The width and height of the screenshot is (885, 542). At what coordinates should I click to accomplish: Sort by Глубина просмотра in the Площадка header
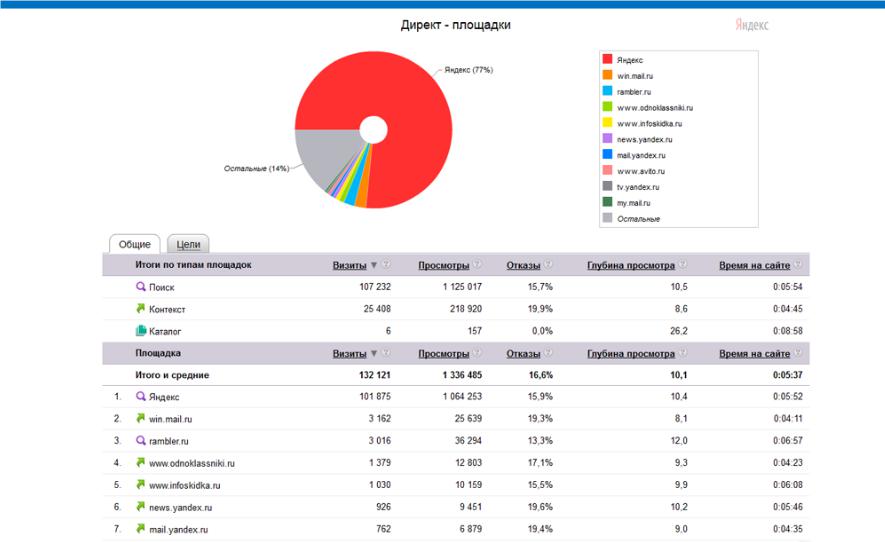631,354
